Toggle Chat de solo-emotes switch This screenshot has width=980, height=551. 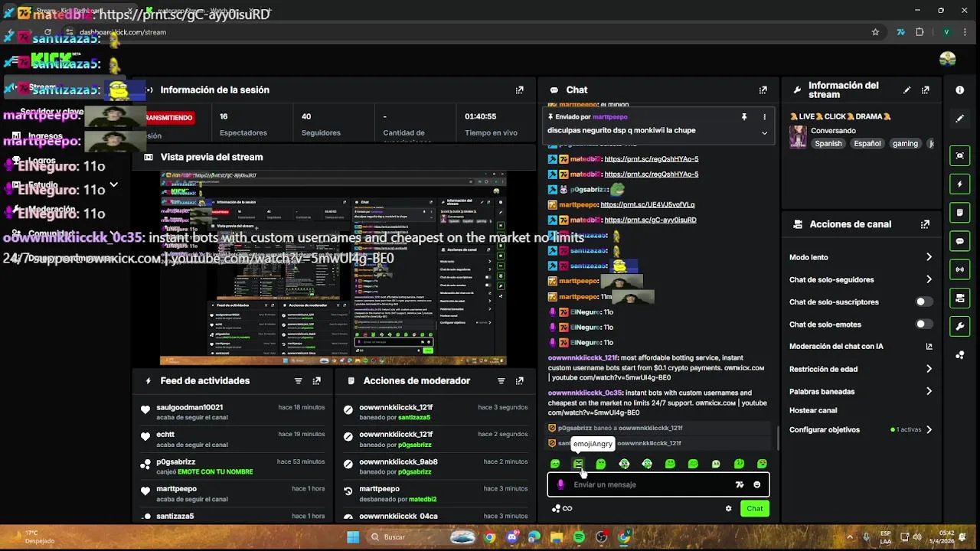click(925, 324)
